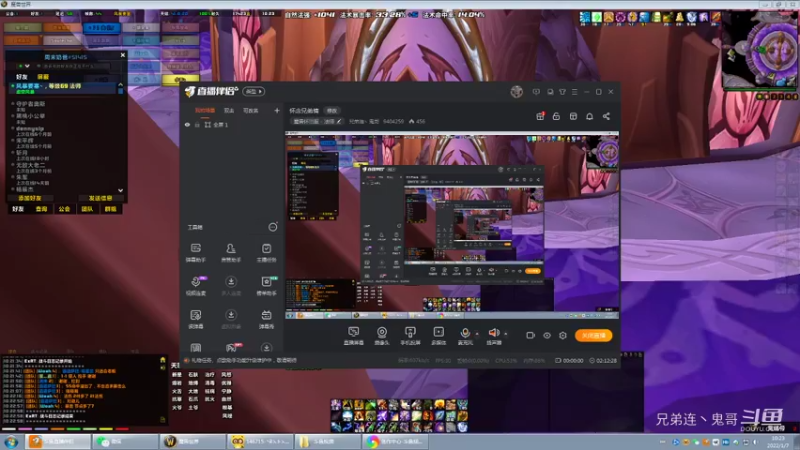This screenshot has width=800, height=450.
Task: Add the multimedia source icon
Action: point(438,336)
